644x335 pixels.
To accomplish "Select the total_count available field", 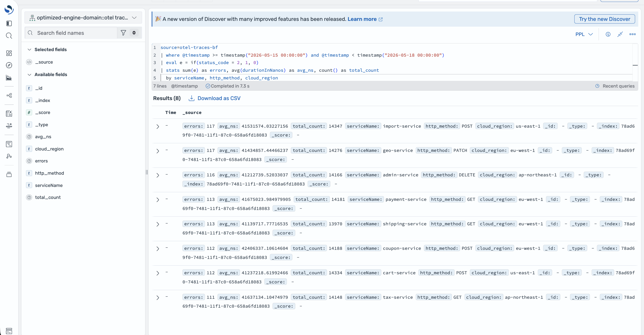I will 48,197.
